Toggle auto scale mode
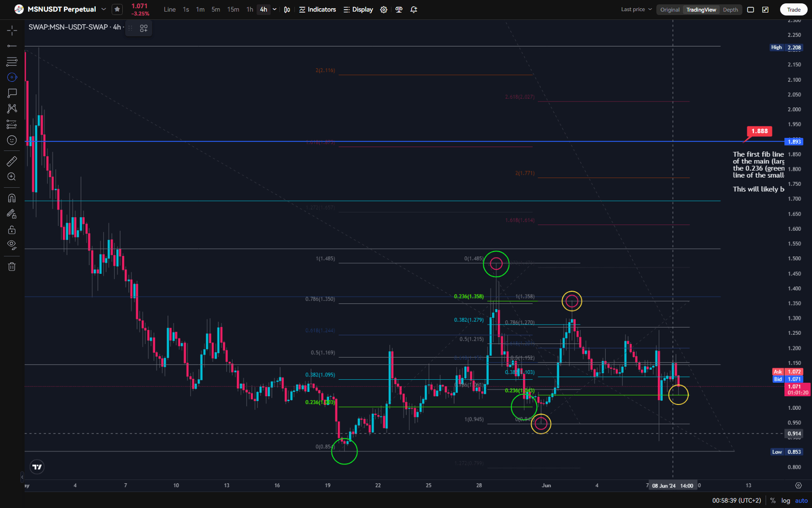 tap(801, 501)
